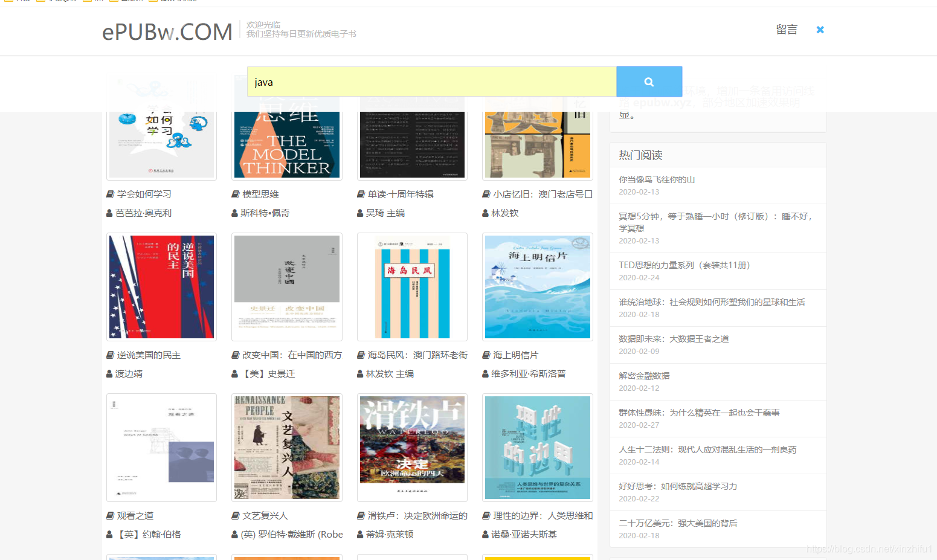Click the author icon beside 吴琦 主编

click(360, 213)
